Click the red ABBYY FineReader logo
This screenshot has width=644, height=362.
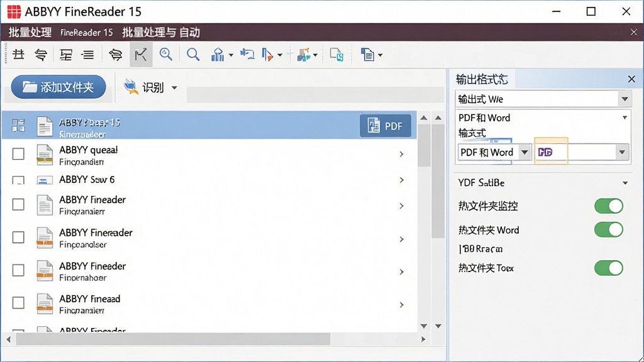14,11
